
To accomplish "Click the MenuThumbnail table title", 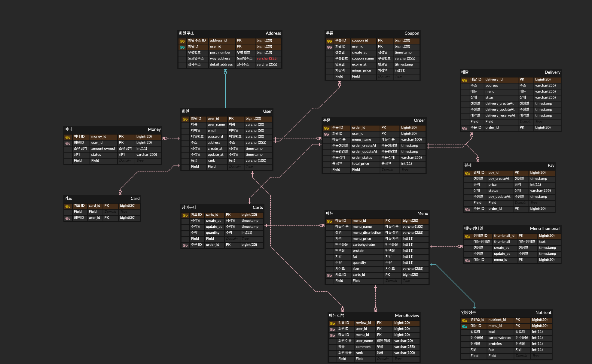I will (545, 229).
